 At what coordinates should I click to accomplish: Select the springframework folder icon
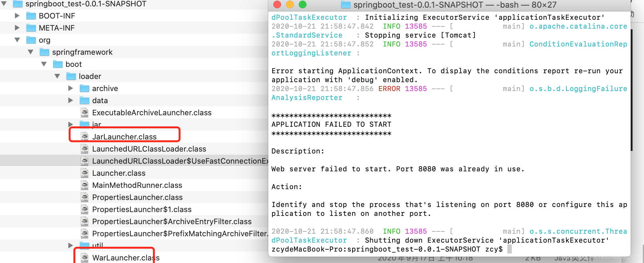(x=44, y=52)
